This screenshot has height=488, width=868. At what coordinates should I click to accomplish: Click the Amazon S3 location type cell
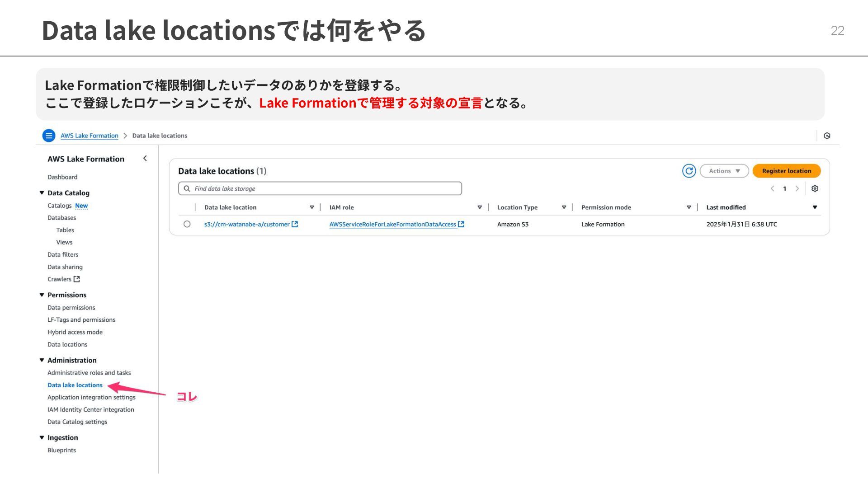513,224
